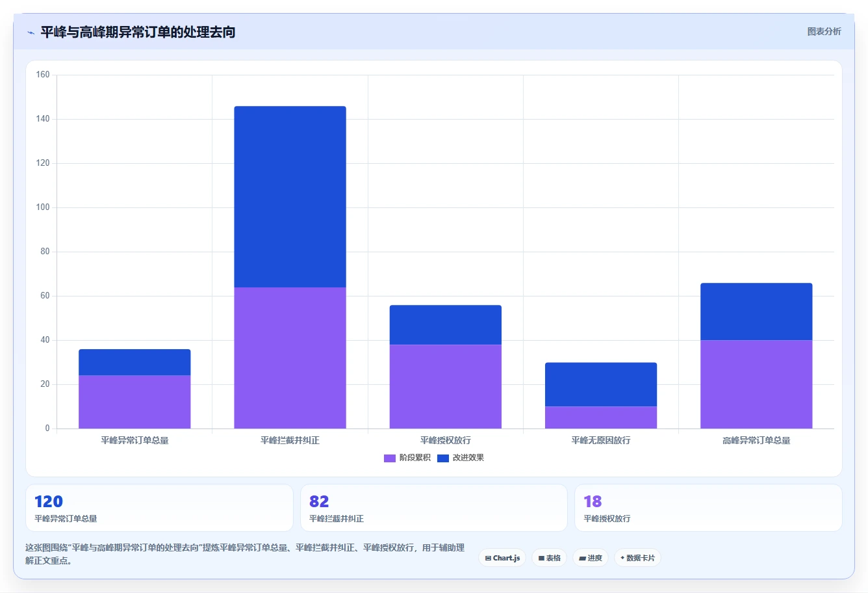Image resolution: width=868 pixels, height=593 pixels.
Task: Click the purple segment of 平峰异常订单总量 bar
Action: coord(134,402)
